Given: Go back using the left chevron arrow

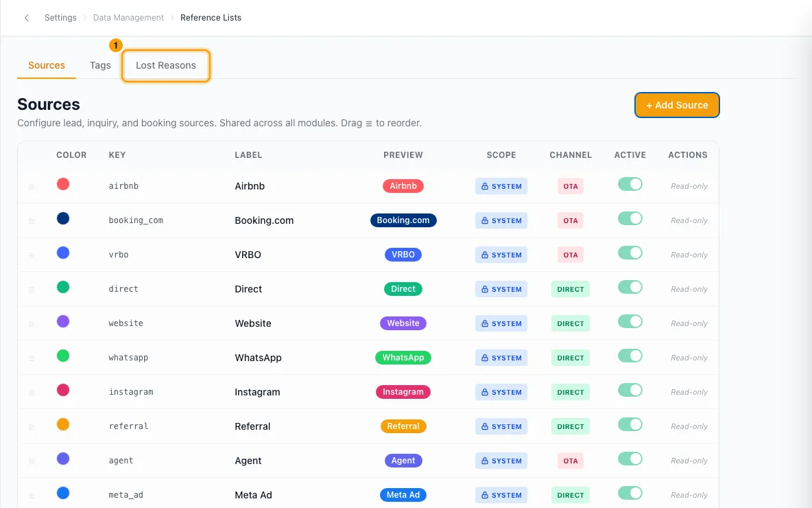Looking at the screenshot, I should pyautogui.click(x=27, y=18).
